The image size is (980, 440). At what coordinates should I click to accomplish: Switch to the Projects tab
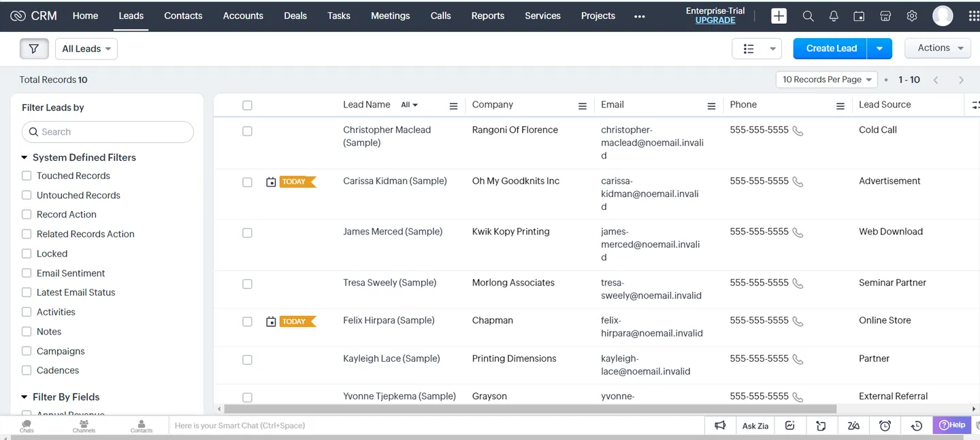point(598,16)
